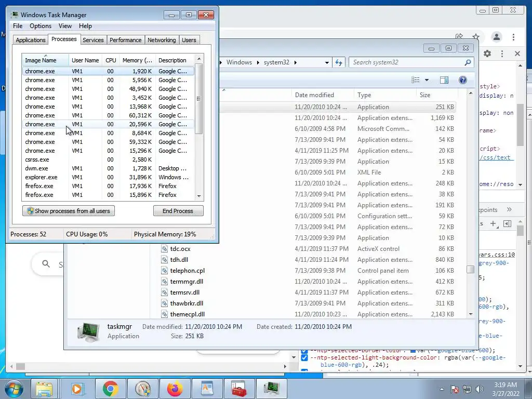Viewport: 532px width, 399px height.
Task: Open the view options dropdown arrow in Explorer
Action: click(427, 80)
